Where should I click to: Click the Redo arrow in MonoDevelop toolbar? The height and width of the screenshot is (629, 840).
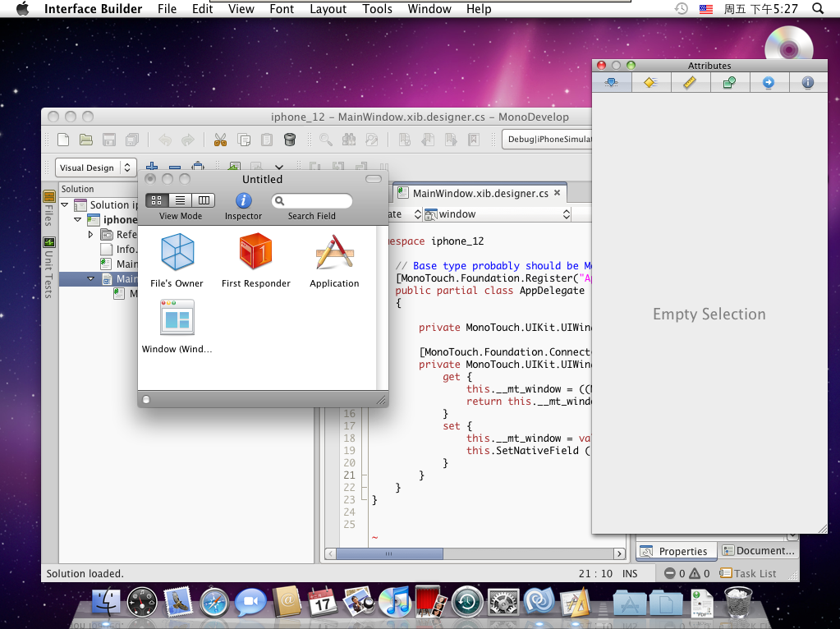pos(187,140)
